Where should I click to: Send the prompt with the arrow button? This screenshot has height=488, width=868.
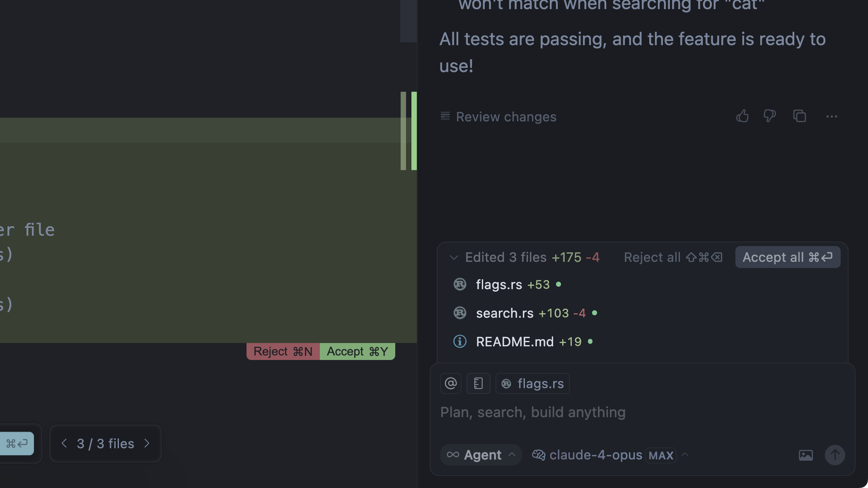[835, 455]
